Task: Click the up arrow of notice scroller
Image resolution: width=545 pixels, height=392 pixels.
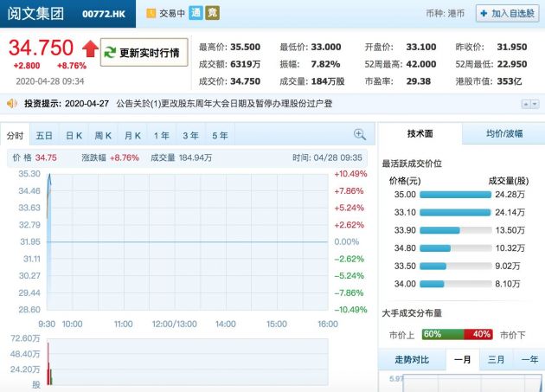Action: coord(526,104)
